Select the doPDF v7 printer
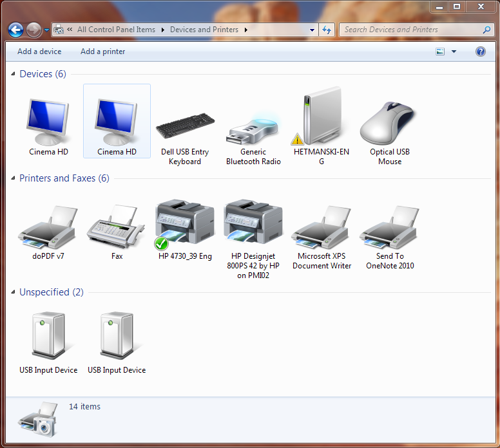The width and height of the screenshot is (500, 448). (x=48, y=227)
